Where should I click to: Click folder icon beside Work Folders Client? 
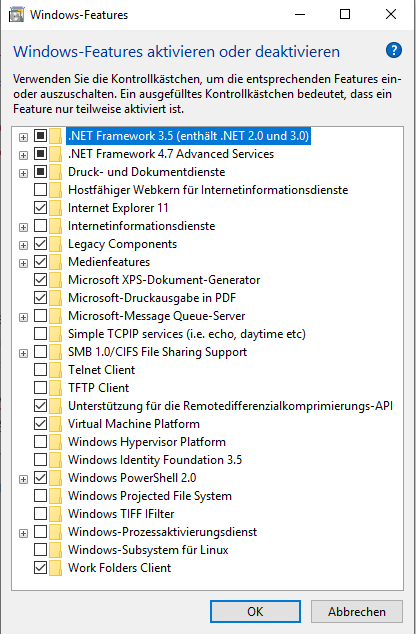pyautogui.click(x=56, y=568)
